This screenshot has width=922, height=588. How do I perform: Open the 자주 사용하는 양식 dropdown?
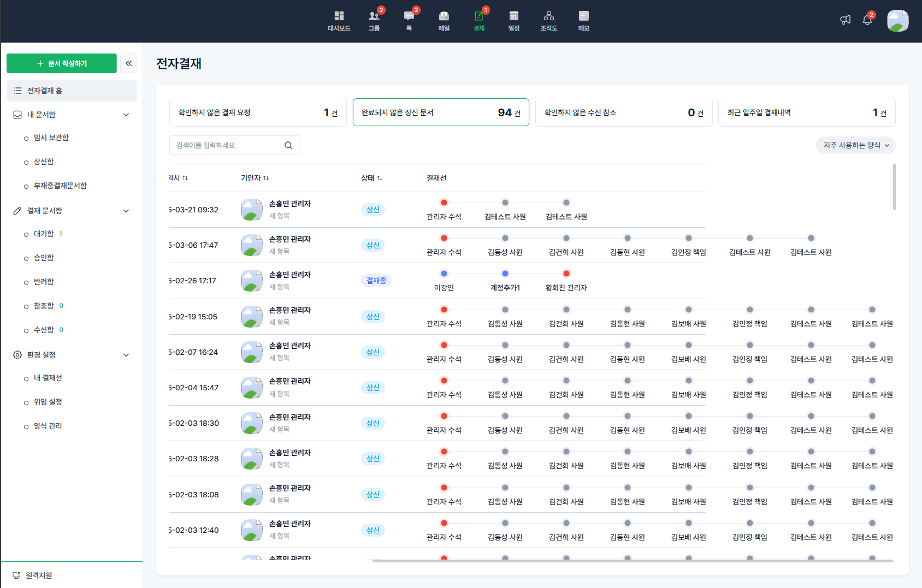tap(855, 145)
